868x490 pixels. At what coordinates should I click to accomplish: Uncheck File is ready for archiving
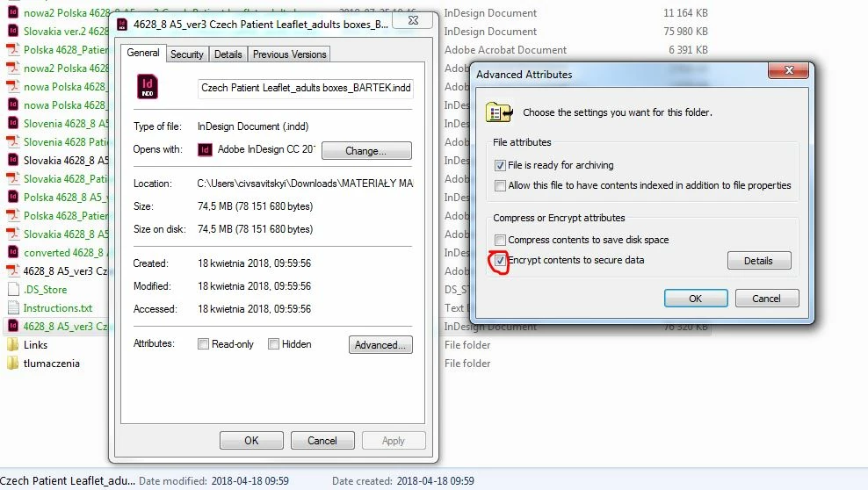[500, 165]
